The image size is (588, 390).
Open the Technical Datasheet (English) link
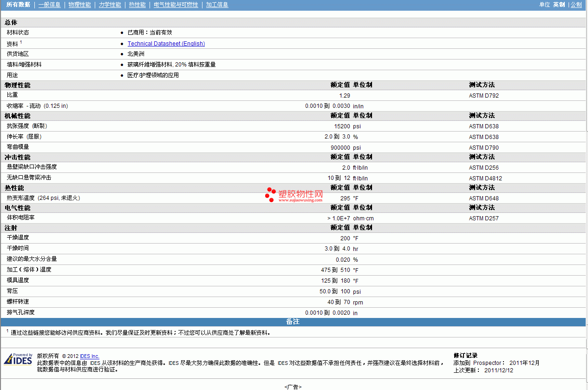(x=166, y=44)
